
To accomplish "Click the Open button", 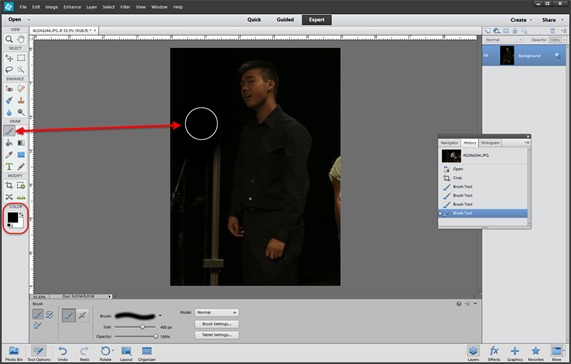I will click(15, 19).
